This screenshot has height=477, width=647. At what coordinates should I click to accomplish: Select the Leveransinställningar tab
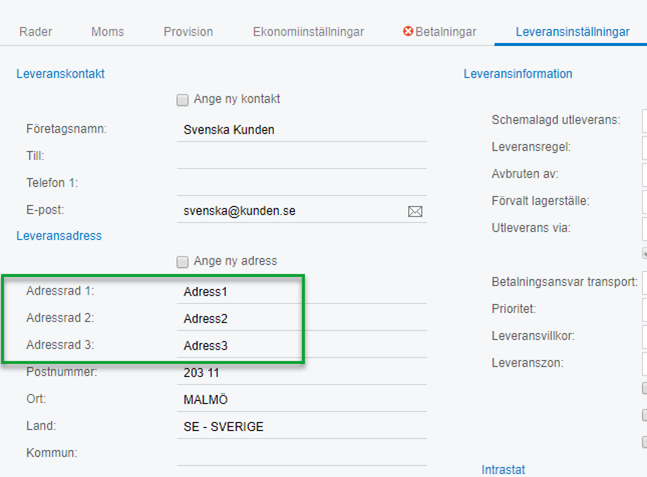[572, 32]
